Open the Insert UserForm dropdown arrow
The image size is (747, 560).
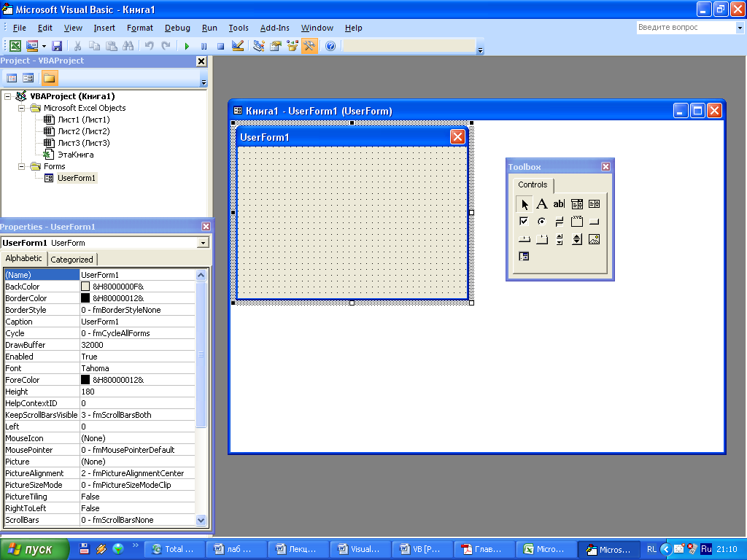pyautogui.click(x=44, y=46)
